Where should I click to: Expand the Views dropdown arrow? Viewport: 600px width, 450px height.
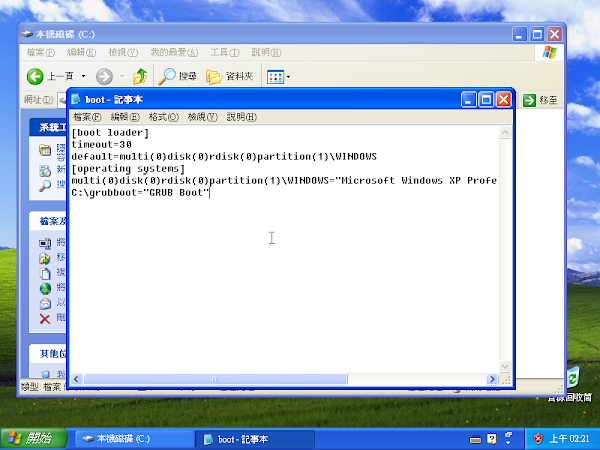tap(288, 77)
